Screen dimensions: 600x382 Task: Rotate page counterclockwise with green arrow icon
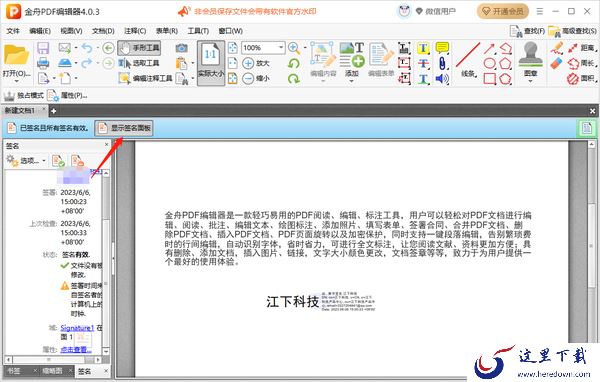point(294,63)
